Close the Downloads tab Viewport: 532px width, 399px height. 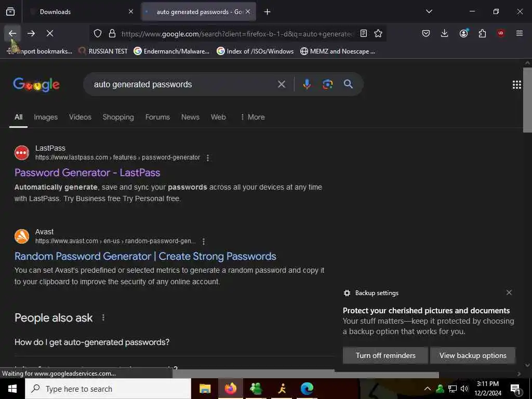131,11
